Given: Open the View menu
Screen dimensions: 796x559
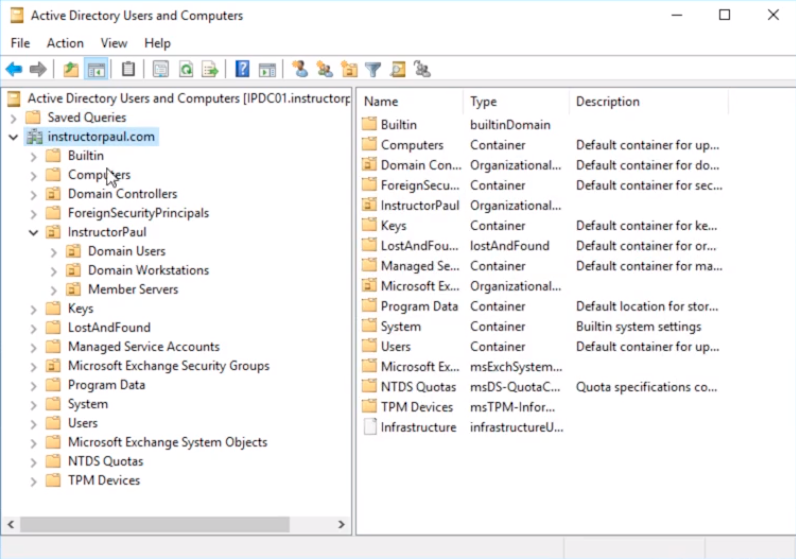Looking at the screenshot, I should click(114, 43).
